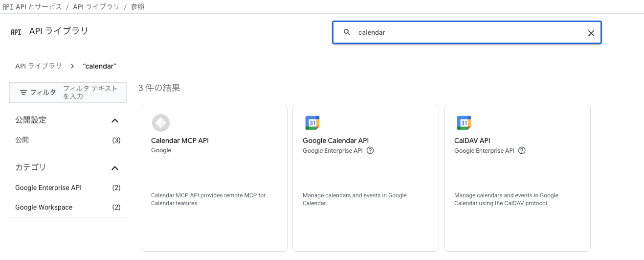The width and height of the screenshot is (644, 260).
Task: Click the API ライブラリ header logo icon
Action: [x=16, y=32]
